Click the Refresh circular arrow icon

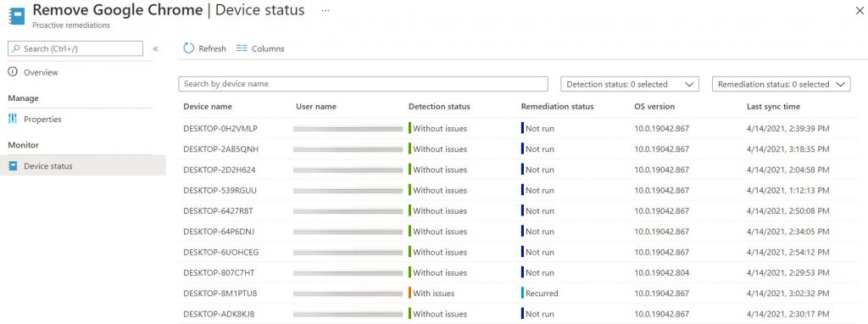click(189, 48)
